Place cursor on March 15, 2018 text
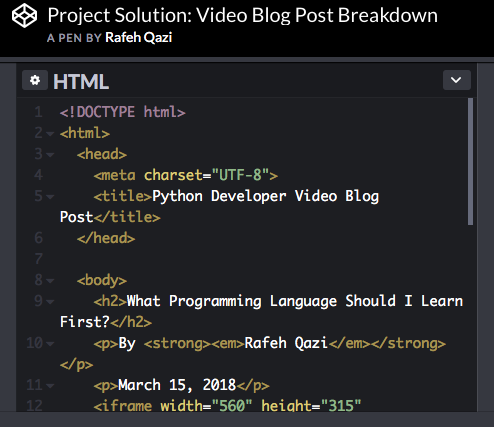 click(x=177, y=385)
